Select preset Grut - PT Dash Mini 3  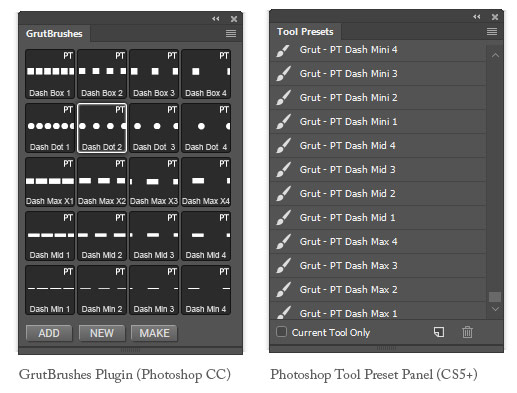(378, 74)
